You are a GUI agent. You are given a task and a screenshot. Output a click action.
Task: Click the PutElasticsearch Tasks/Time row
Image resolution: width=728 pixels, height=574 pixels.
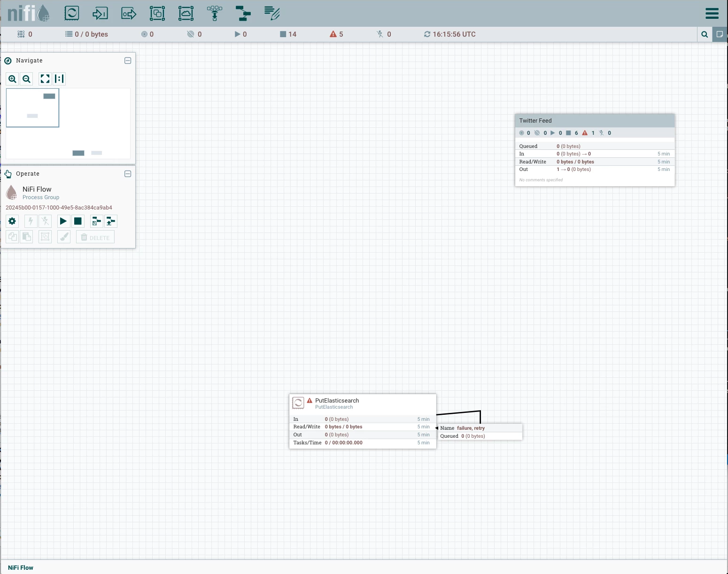click(363, 442)
